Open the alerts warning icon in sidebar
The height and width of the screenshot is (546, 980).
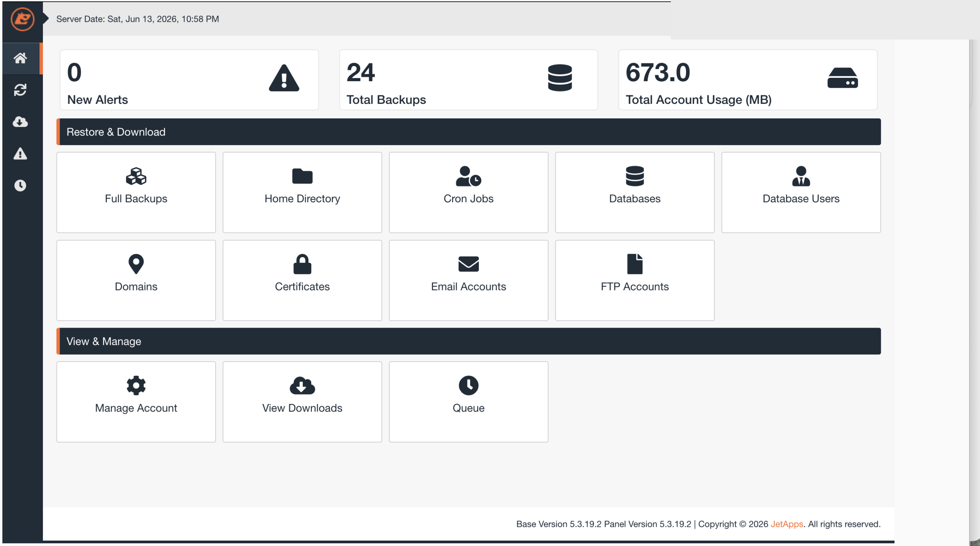[20, 154]
